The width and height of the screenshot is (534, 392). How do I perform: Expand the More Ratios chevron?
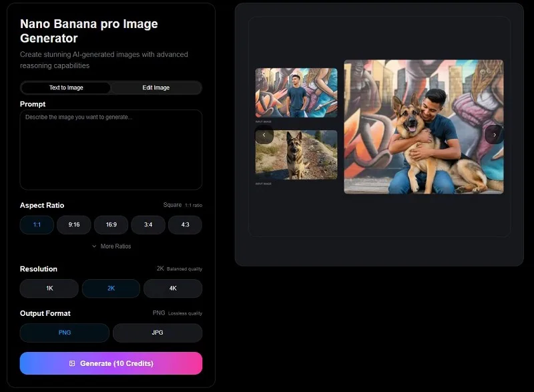click(x=94, y=246)
